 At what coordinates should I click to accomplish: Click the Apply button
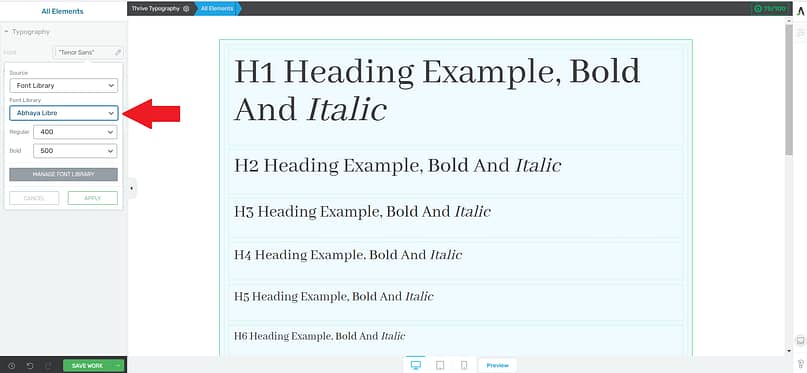[93, 198]
